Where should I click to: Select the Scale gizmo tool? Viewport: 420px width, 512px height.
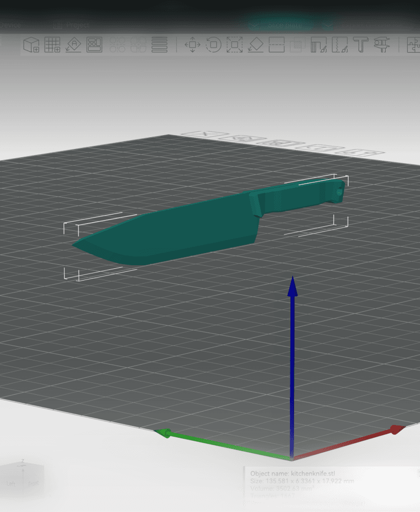tap(235, 45)
